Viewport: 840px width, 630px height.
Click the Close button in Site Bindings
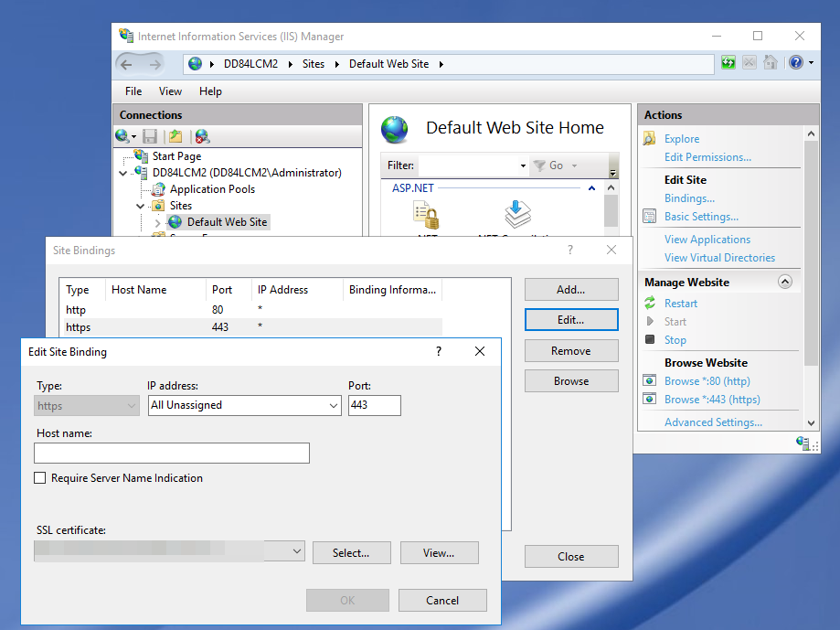tap(571, 557)
